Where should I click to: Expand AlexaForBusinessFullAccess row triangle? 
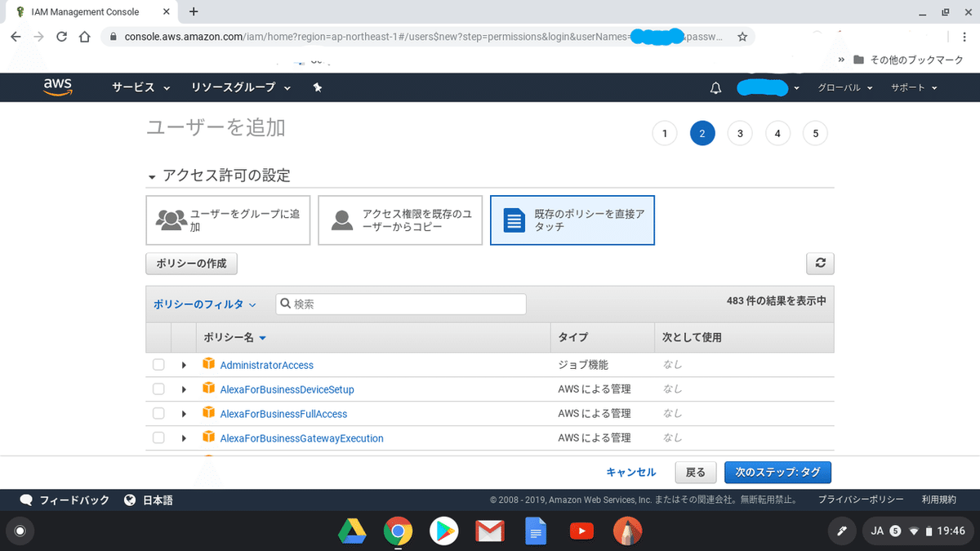[184, 414]
